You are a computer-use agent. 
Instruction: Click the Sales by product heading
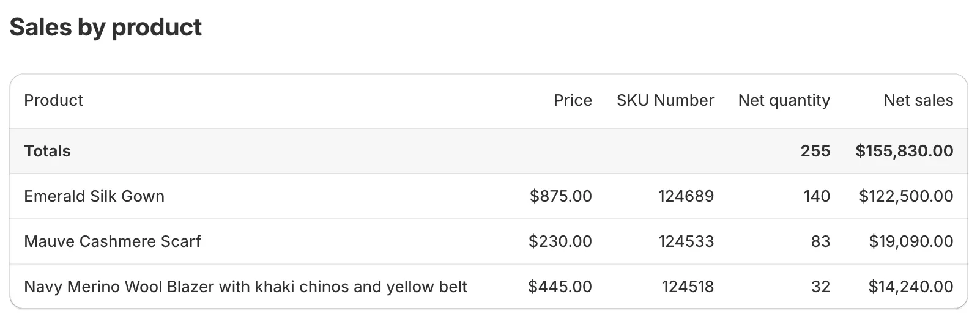105,28
